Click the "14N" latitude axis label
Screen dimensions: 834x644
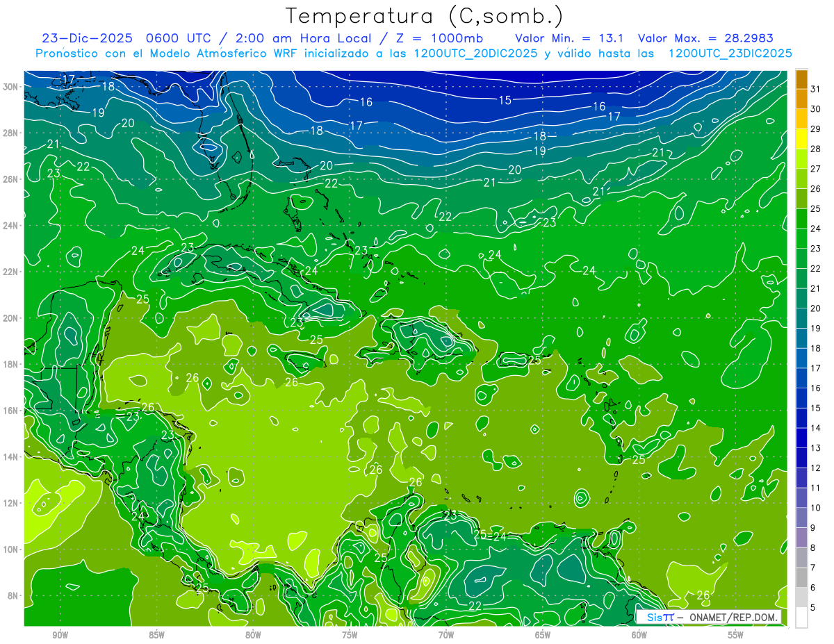pos(12,456)
